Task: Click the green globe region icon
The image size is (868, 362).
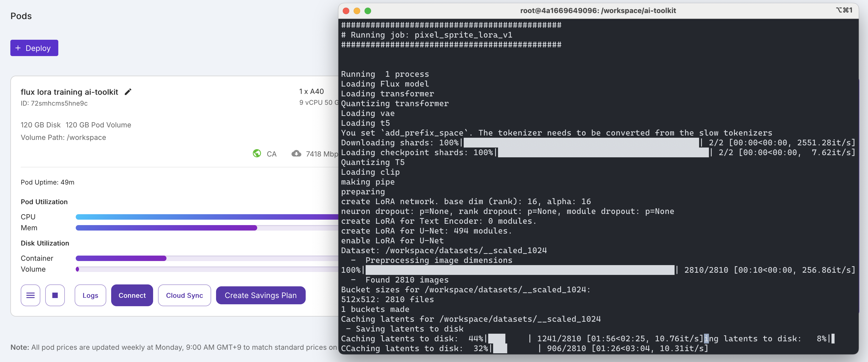Action: pyautogui.click(x=257, y=154)
